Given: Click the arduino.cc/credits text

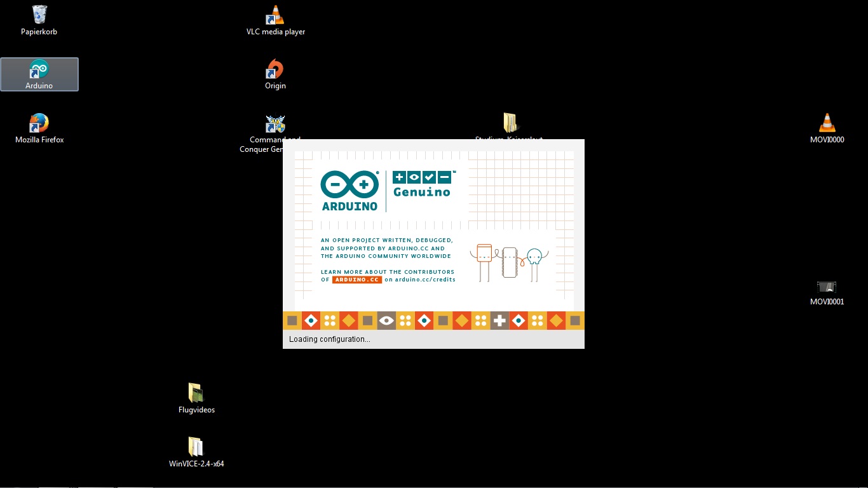Looking at the screenshot, I should 425,280.
